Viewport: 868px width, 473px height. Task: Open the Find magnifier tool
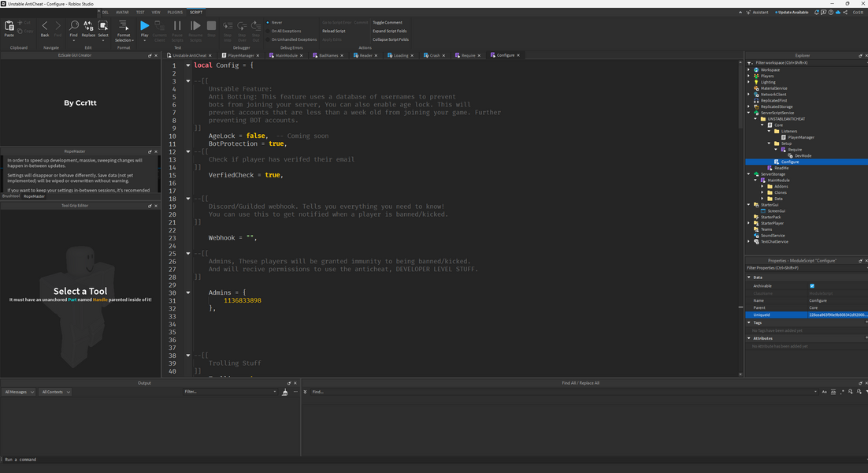pos(73,26)
